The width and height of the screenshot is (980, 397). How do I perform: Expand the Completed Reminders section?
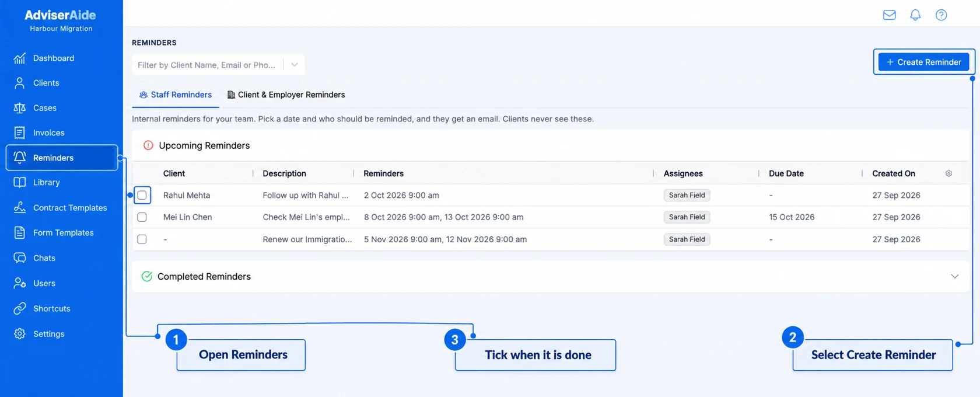coord(954,276)
